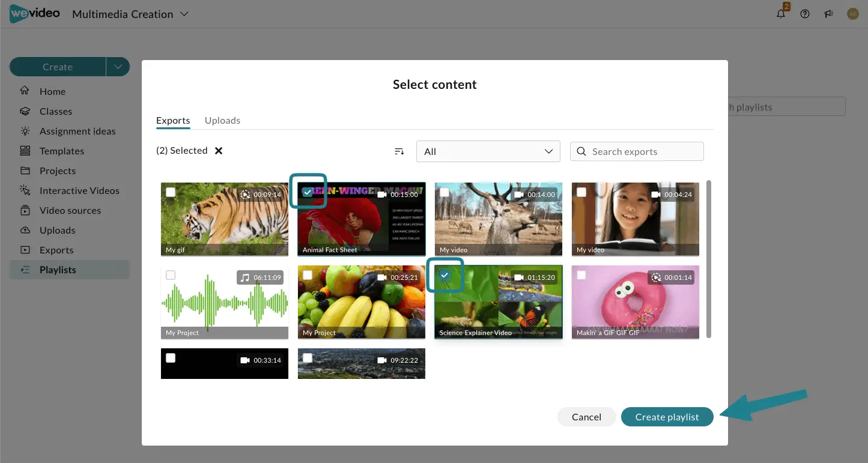The height and width of the screenshot is (463, 868).
Task: Open Video sources link
Action: [70, 210]
